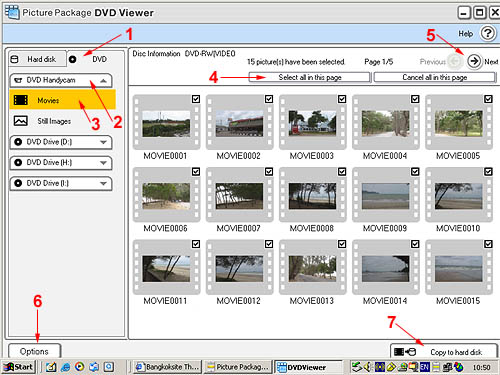The image size is (500, 375).
Task: Click the EN language indicator in tray
Action: click(425, 367)
